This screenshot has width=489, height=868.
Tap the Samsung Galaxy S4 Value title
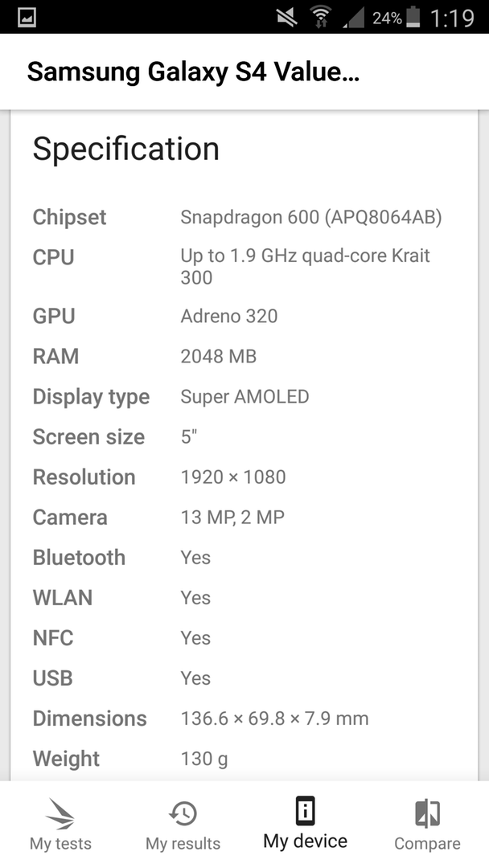[x=193, y=72]
